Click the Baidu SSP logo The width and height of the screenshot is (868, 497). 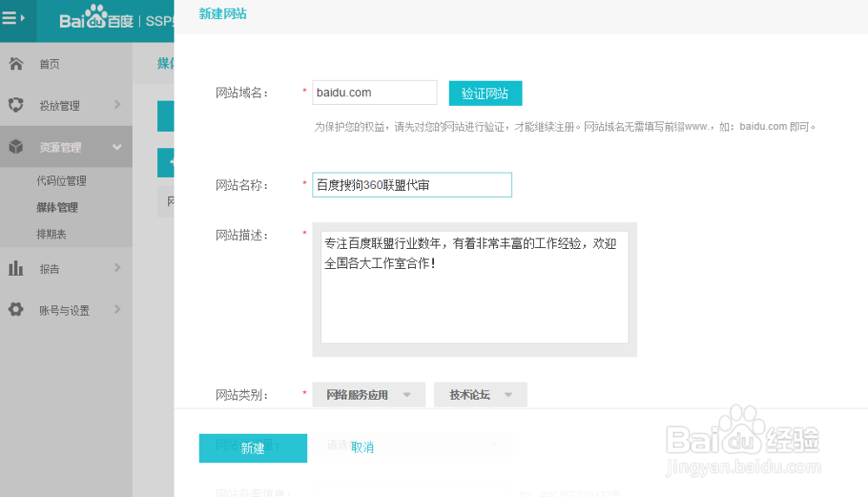pos(116,20)
